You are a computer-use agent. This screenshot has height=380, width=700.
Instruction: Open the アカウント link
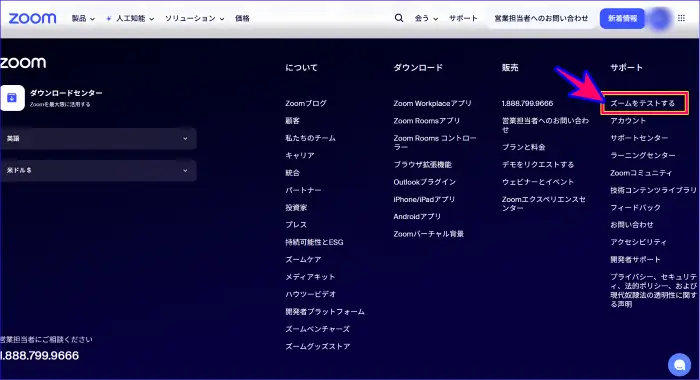tap(628, 121)
